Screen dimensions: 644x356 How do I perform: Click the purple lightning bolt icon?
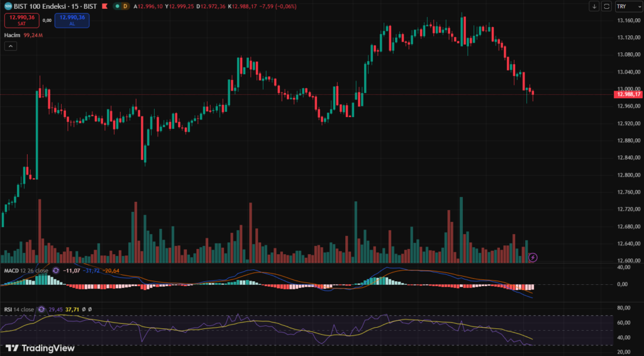(x=533, y=257)
